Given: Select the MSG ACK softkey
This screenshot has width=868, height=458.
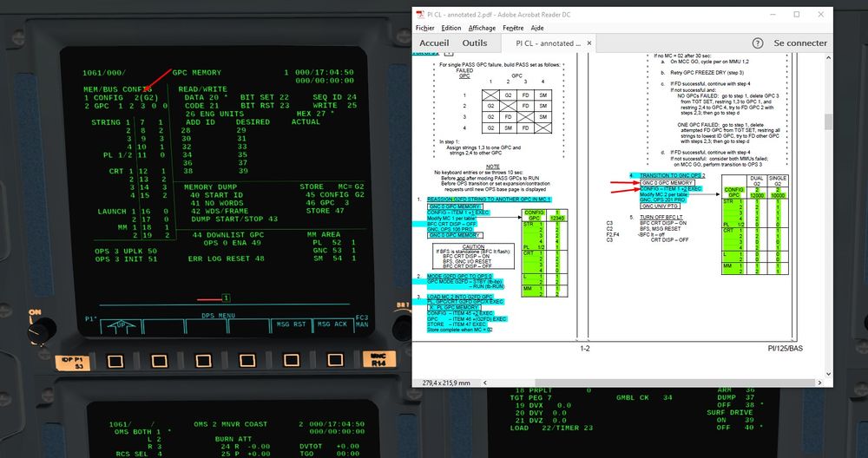Looking at the screenshot, I should click(332, 324).
